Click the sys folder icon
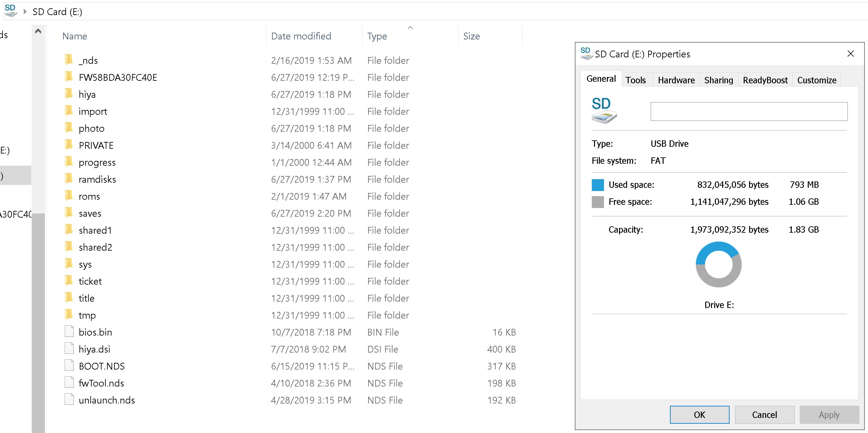 click(x=69, y=264)
